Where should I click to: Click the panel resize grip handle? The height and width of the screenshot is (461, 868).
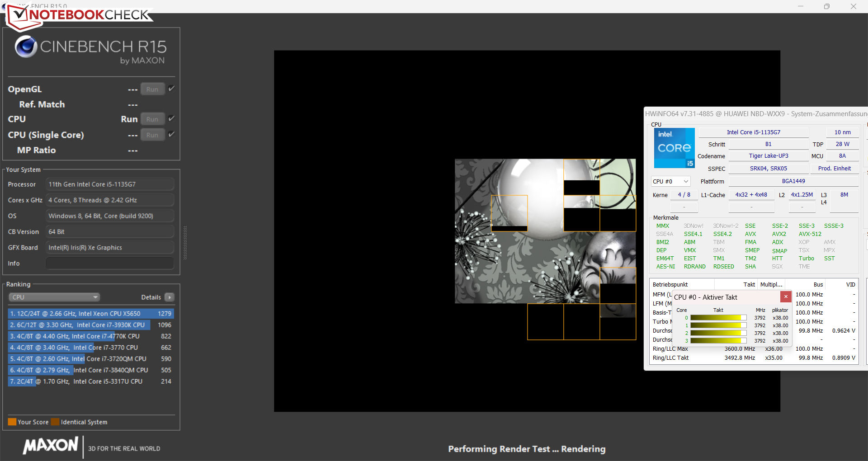[184, 243]
